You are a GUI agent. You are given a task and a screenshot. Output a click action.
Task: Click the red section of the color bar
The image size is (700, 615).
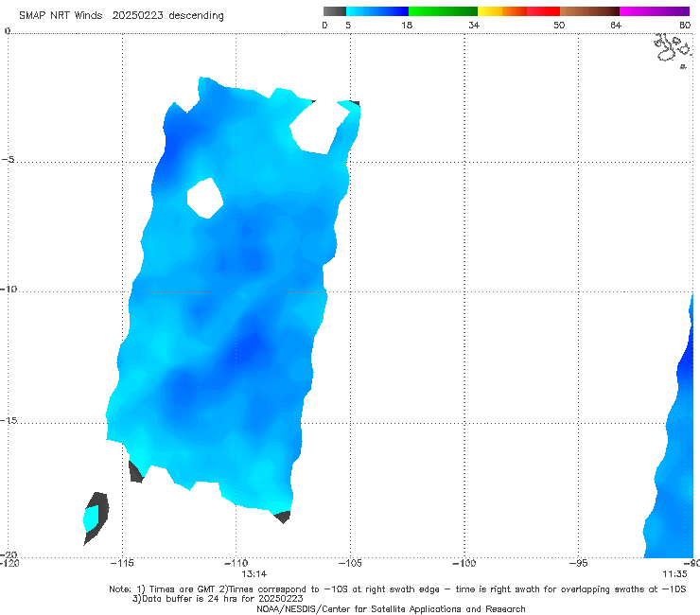pyautogui.click(x=543, y=11)
